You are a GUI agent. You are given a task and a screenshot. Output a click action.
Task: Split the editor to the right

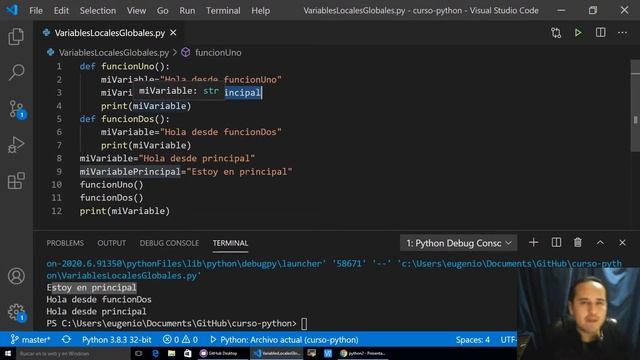click(x=600, y=33)
